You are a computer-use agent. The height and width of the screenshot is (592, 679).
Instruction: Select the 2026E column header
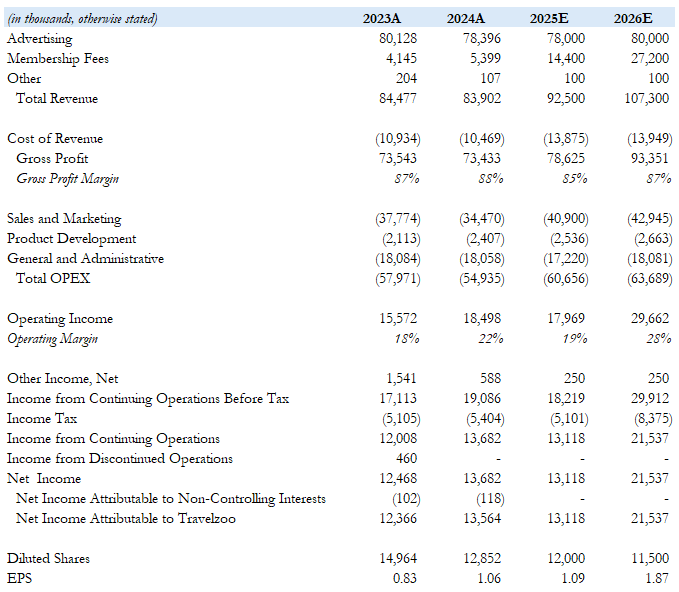(633, 19)
